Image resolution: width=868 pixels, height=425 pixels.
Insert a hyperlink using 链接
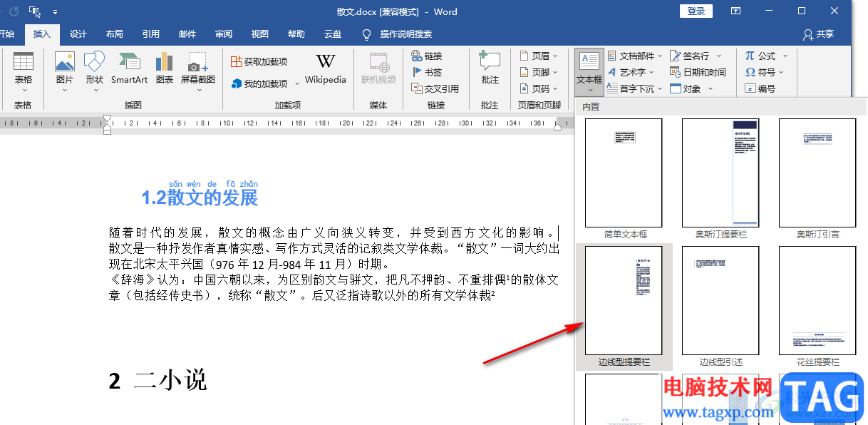[427, 56]
